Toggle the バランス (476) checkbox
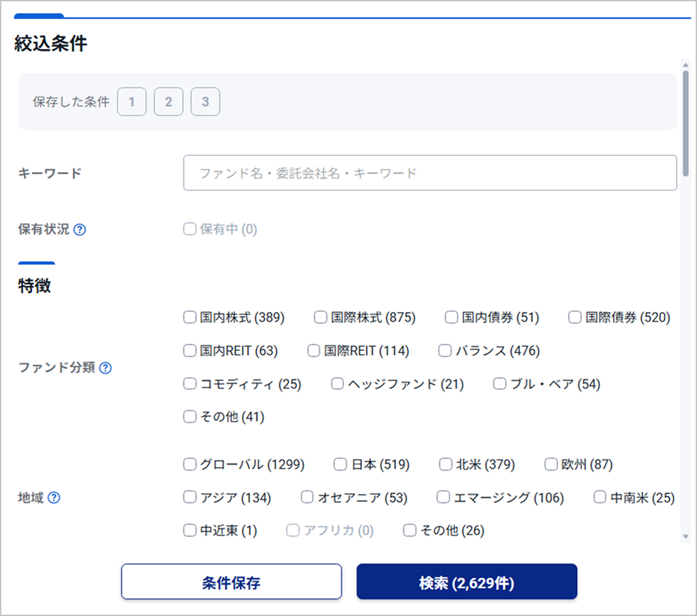The width and height of the screenshot is (697, 616). (x=445, y=351)
